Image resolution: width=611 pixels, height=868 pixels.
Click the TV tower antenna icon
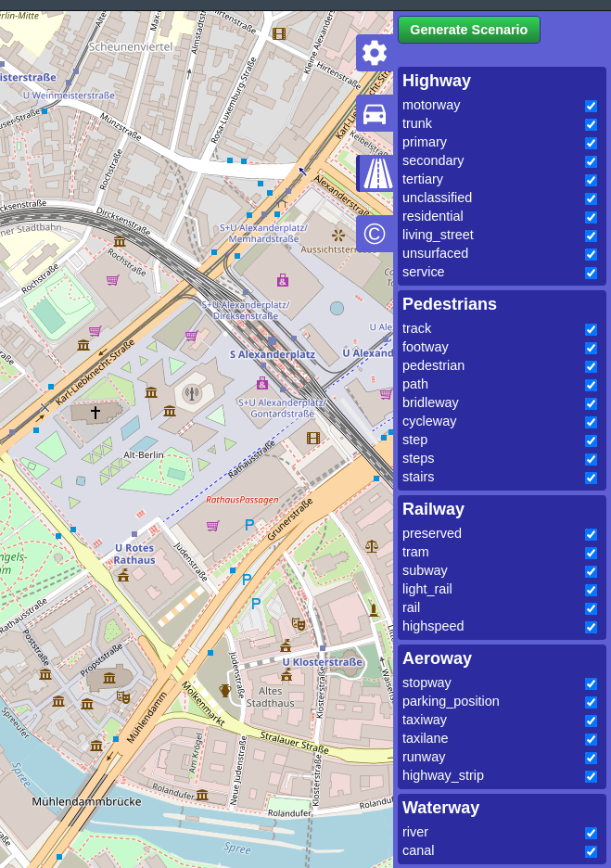192,393
